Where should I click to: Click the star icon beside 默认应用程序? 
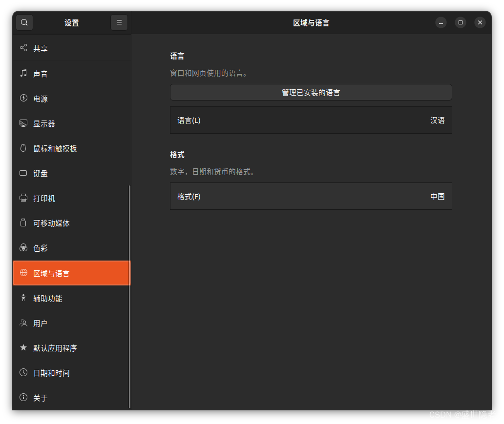(x=23, y=347)
